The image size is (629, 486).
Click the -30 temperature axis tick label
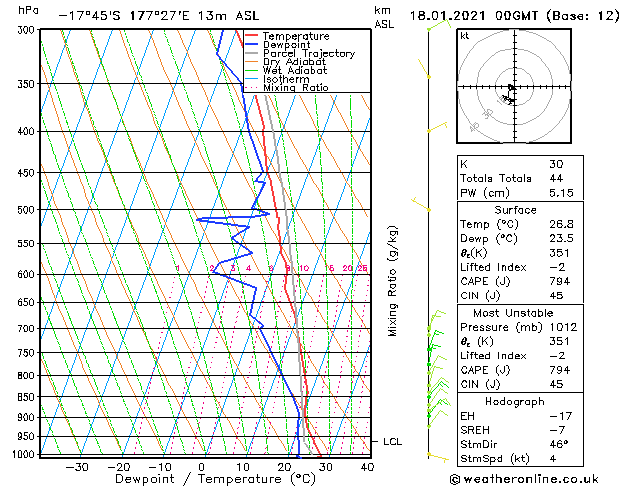(x=77, y=467)
